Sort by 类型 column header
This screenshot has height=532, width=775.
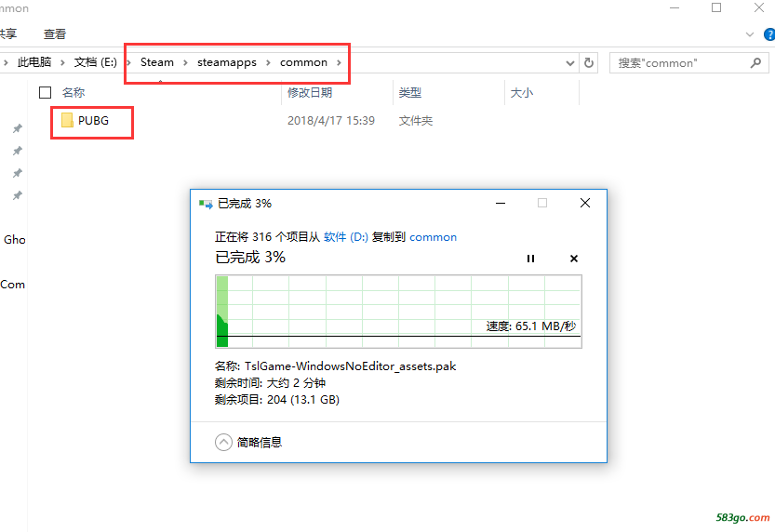pyautogui.click(x=410, y=92)
